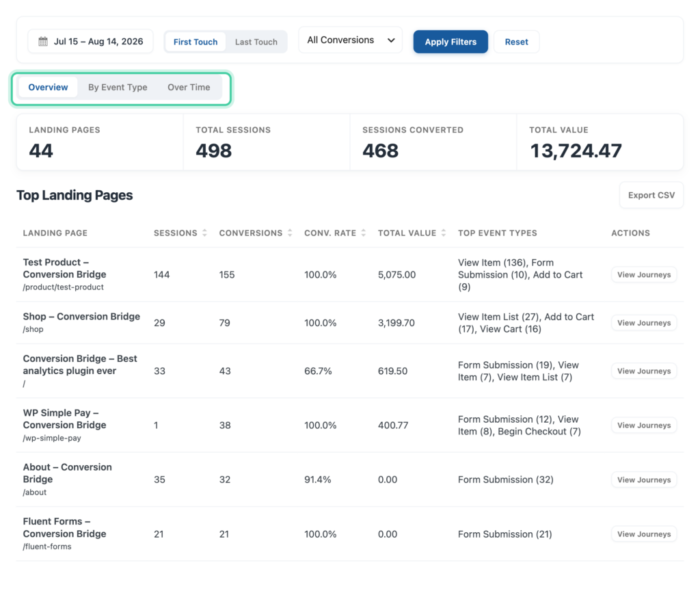The height and width of the screenshot is (591, 700).
Task: Click the Top Event Types column header
Action: click(498, 233)
